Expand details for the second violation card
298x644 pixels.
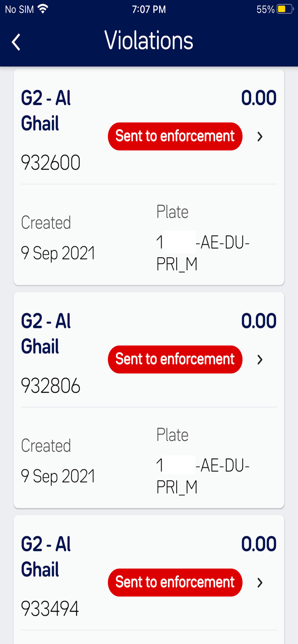tap(259, 359)
